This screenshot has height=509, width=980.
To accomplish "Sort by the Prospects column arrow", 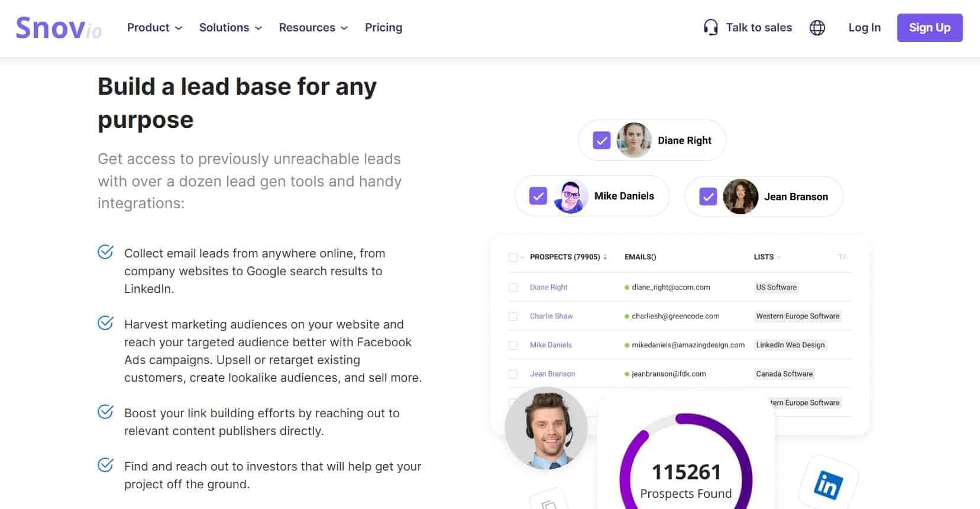I will point(605,257).
